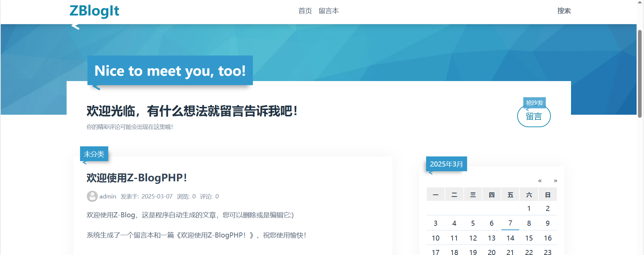Image resolution: width=644 pixels, height=255 pixels.
Task: Open the 留言本 guestbook menu item
Action: (x=329, y=11)
